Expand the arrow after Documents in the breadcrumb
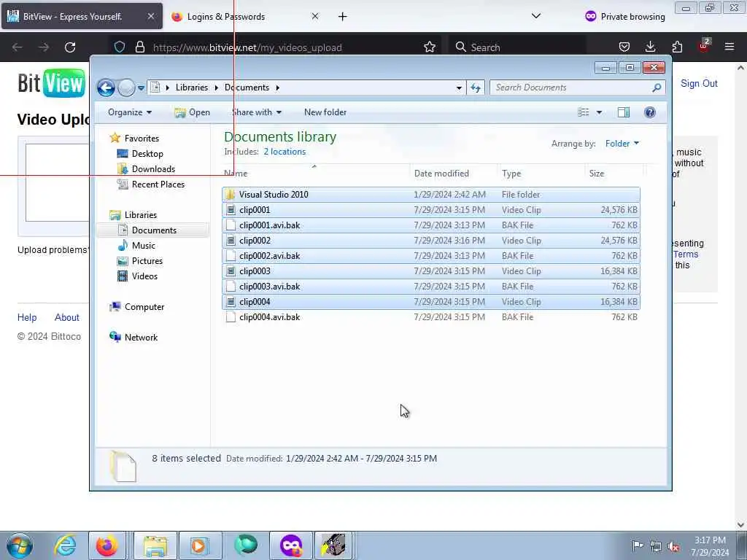This screenshot has height=560, width=747. click(277, 87)
